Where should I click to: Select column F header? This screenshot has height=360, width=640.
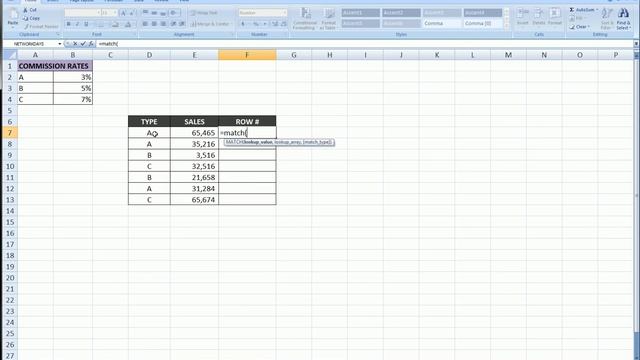[247, 55]
